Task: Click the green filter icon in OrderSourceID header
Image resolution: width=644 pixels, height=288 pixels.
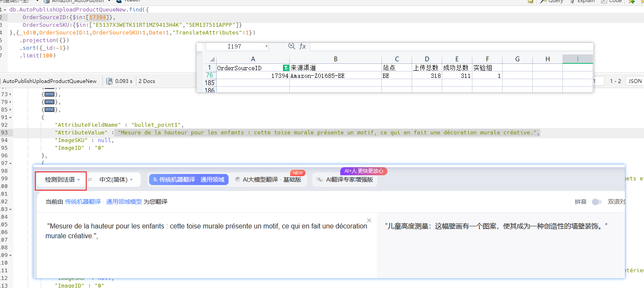Action: click(286, 68)
